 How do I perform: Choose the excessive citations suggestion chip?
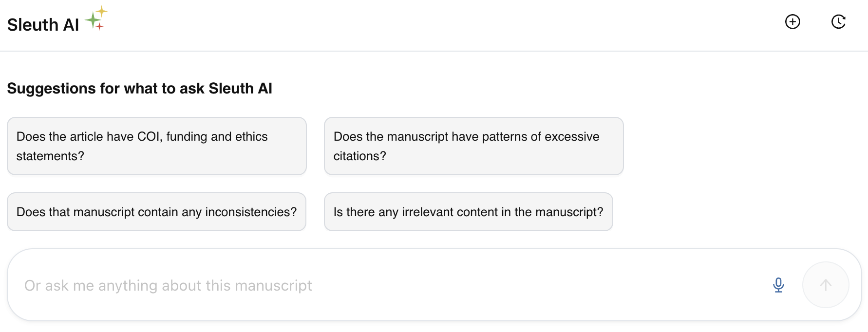click(x=473, y=146)
